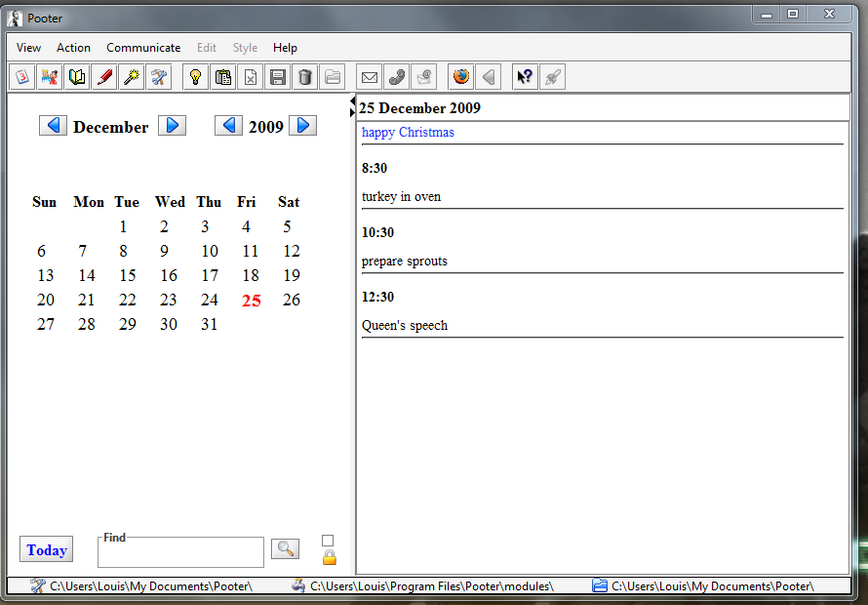
Task: Launch the Firefox browser icon
Action: (x=460, y=77)
